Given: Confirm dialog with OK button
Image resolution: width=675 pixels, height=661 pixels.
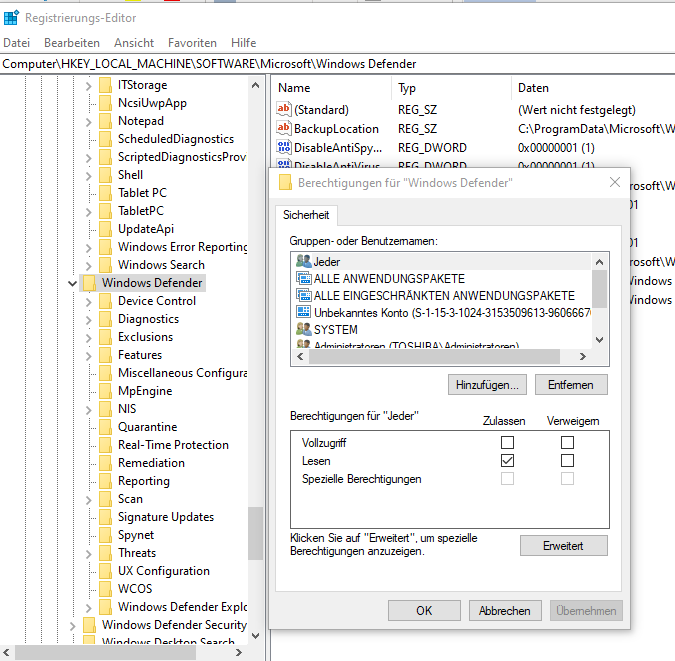Looking at the screenshot, I should [424, 611].
